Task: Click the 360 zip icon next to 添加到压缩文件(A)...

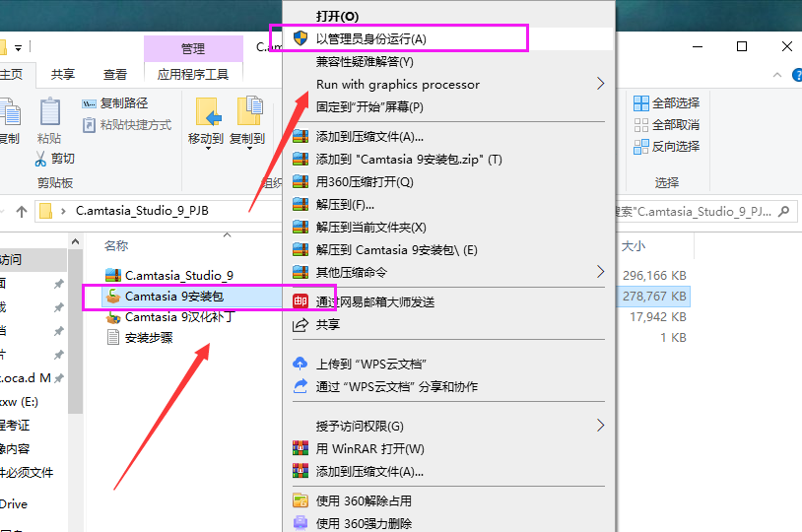Action: click(301, 137)
